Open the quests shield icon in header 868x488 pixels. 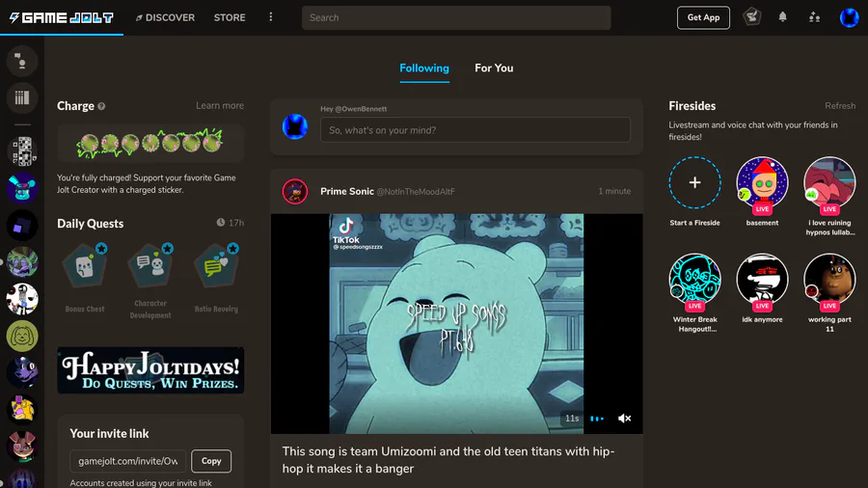click(x=751, y=17)
